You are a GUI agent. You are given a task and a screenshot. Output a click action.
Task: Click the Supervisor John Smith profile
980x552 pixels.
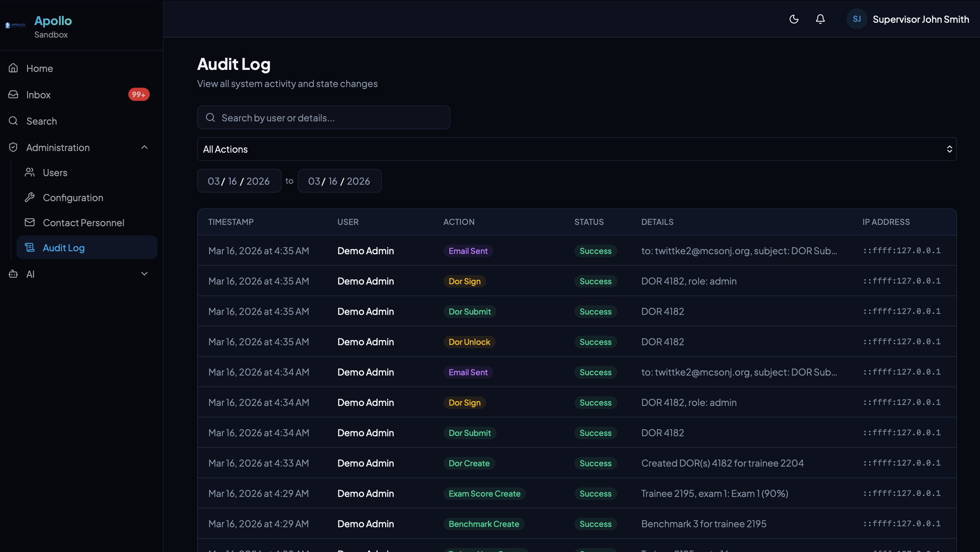(x=921, y=19)
